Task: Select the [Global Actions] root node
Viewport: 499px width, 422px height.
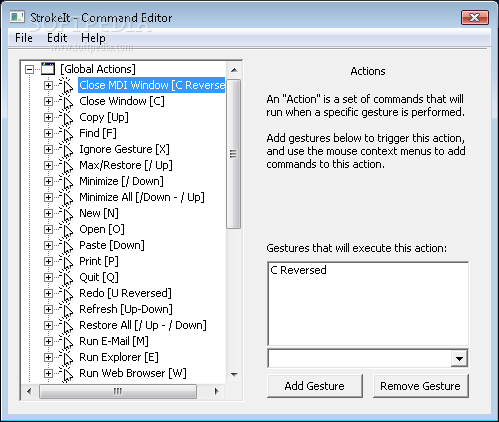Action: pos(98,69)
